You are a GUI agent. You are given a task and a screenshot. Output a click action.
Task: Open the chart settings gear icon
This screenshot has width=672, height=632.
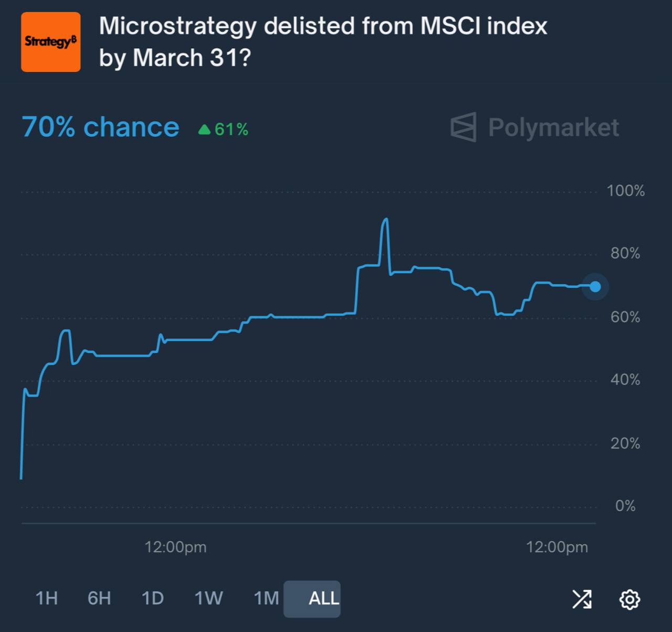click(629, 599)
